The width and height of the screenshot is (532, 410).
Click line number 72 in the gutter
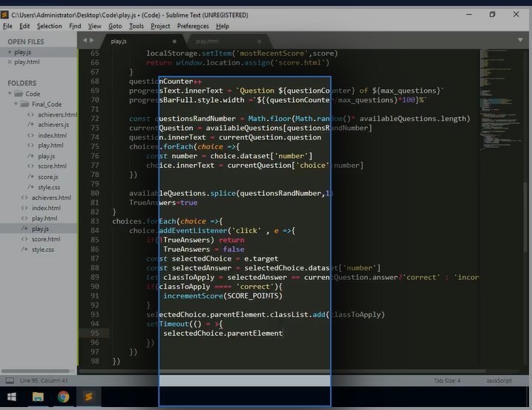pos(95,119)
